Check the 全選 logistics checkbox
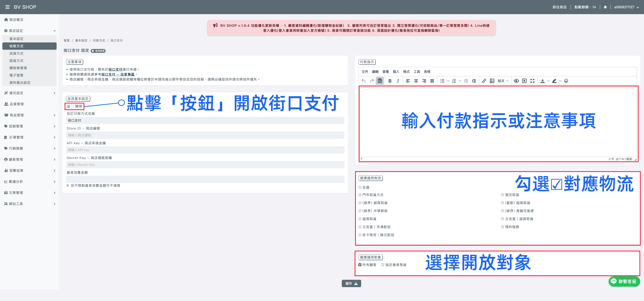This screenshot has height=301, width=644. pos(360,187)
